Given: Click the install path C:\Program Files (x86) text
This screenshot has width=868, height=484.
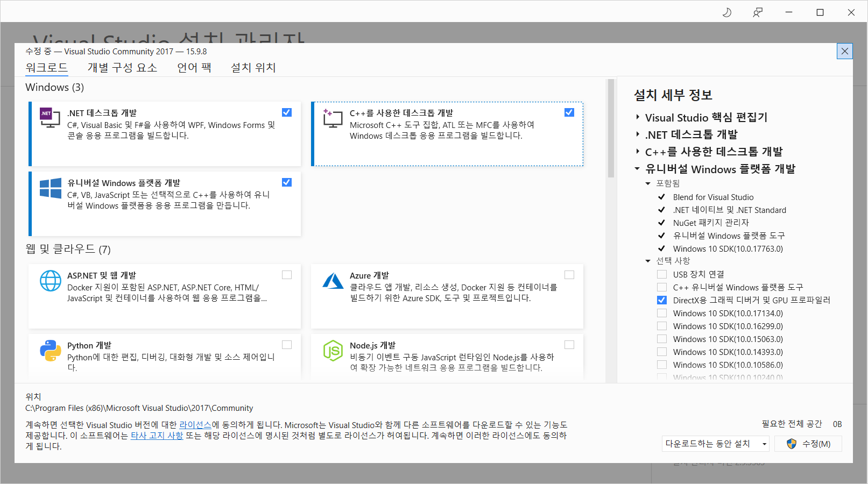Looking at the screenshot, I should point(139,408).
